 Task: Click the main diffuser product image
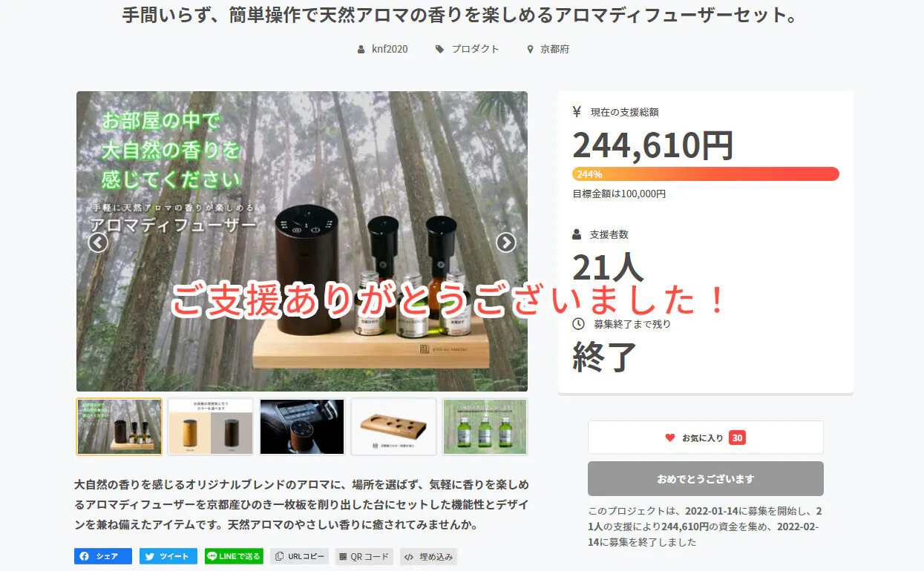point(302,241)
